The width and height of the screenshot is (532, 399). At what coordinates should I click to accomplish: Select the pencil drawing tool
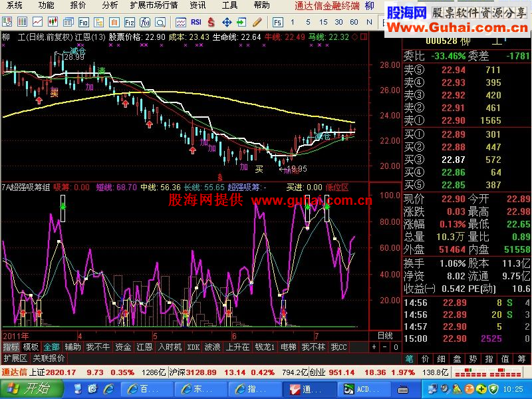click(257, 22)
